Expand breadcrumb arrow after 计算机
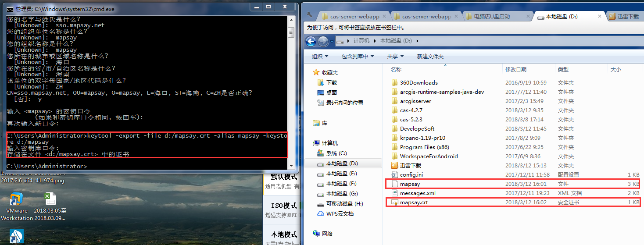This screenshot has width=644, height=245. coord(374,41)
